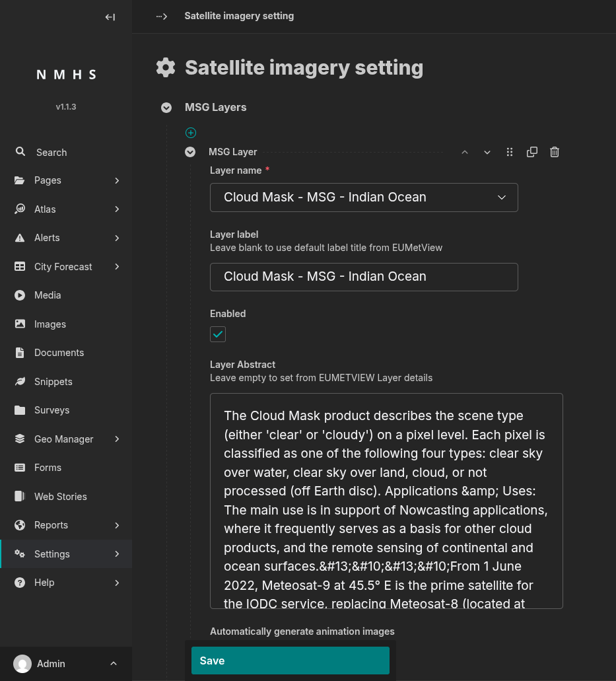Screen dimensions: 616x681
Task: Click the City Forecast table icon
Action: [20, 266]
